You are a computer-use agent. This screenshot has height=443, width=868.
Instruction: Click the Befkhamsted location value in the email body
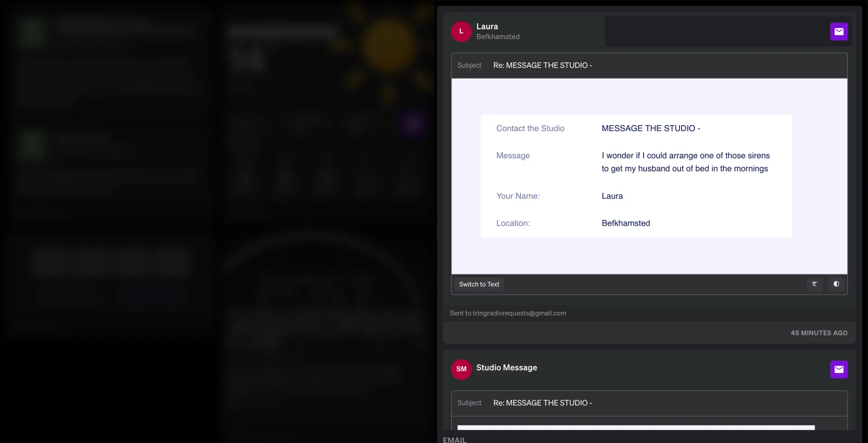(x=626, y=223)
